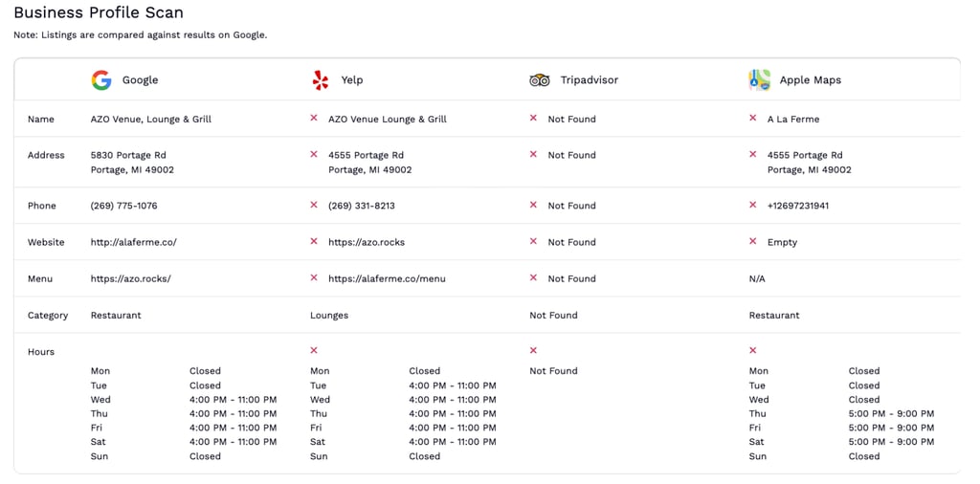
Task: Click the Name row label
Action: (40, 119)
